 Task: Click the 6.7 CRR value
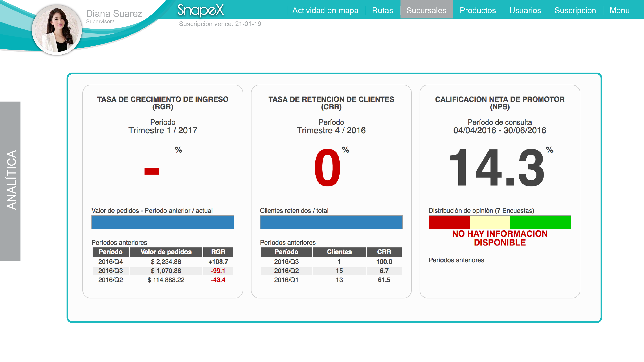(x=384, y=271)
